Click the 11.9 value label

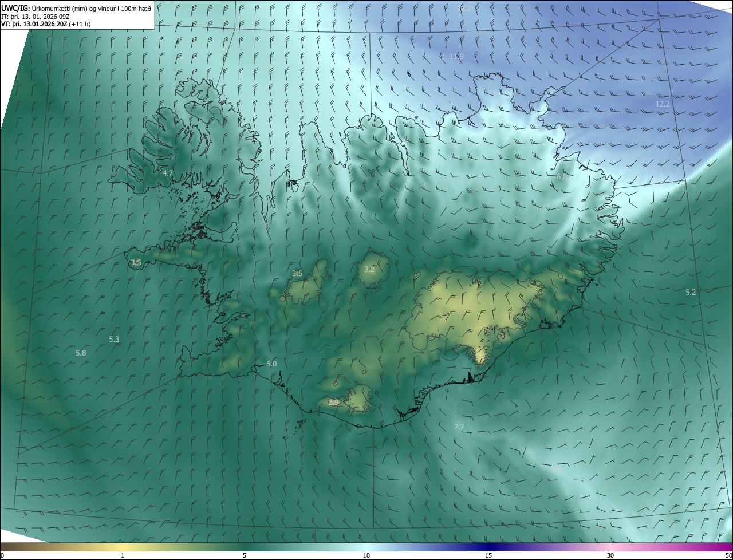click(456, 56)
